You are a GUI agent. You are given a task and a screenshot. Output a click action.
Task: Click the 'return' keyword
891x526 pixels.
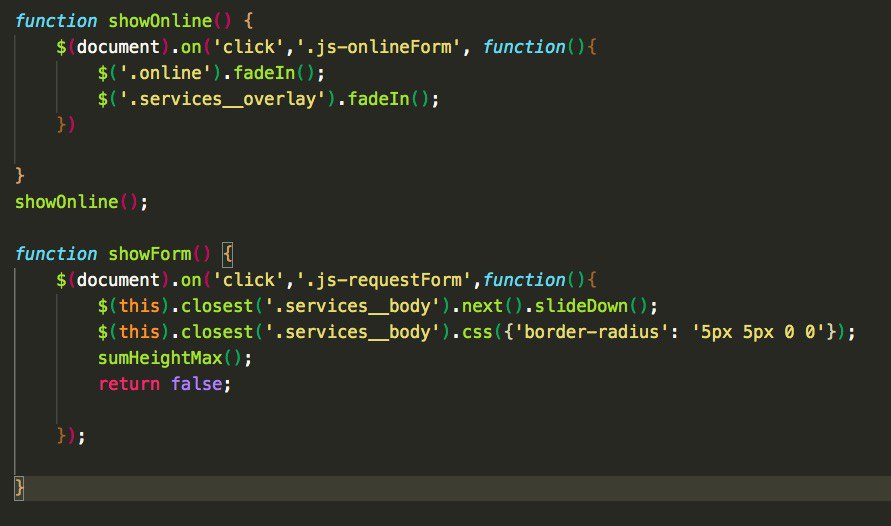129,384
